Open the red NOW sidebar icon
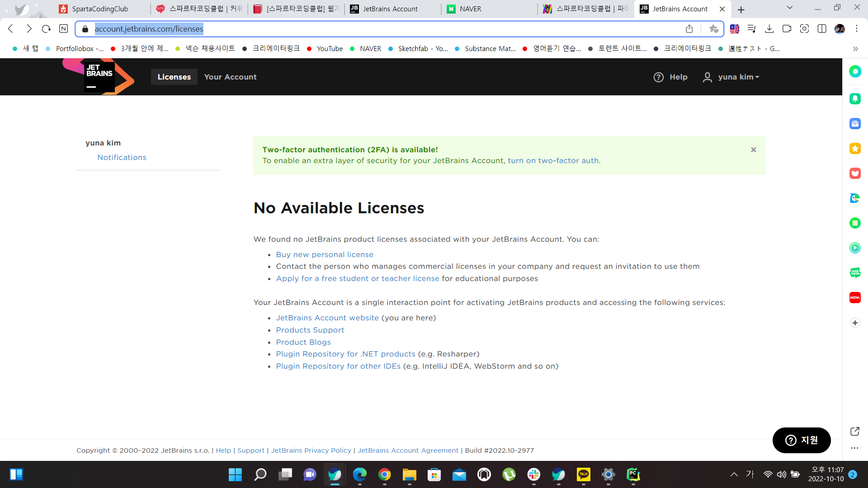This screenshot has width=868, height=488. (855, 297)
